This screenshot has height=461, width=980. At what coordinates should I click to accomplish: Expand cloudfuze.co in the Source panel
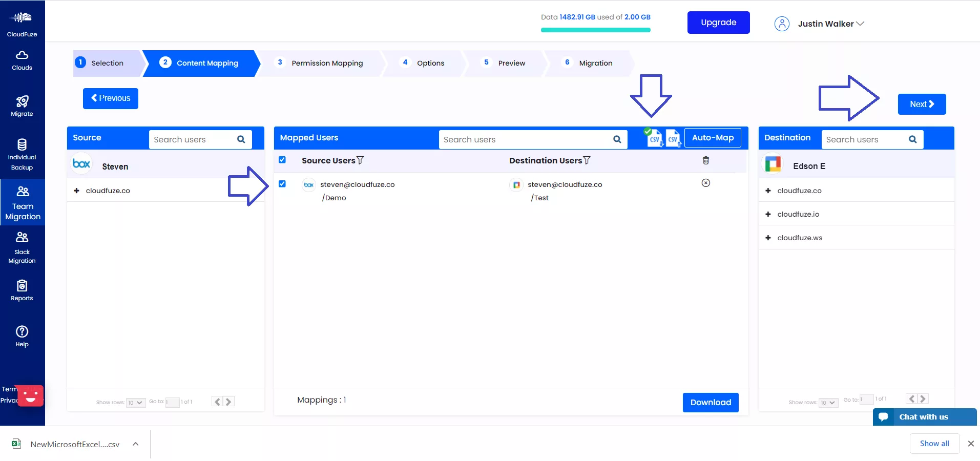click(76, 191)
